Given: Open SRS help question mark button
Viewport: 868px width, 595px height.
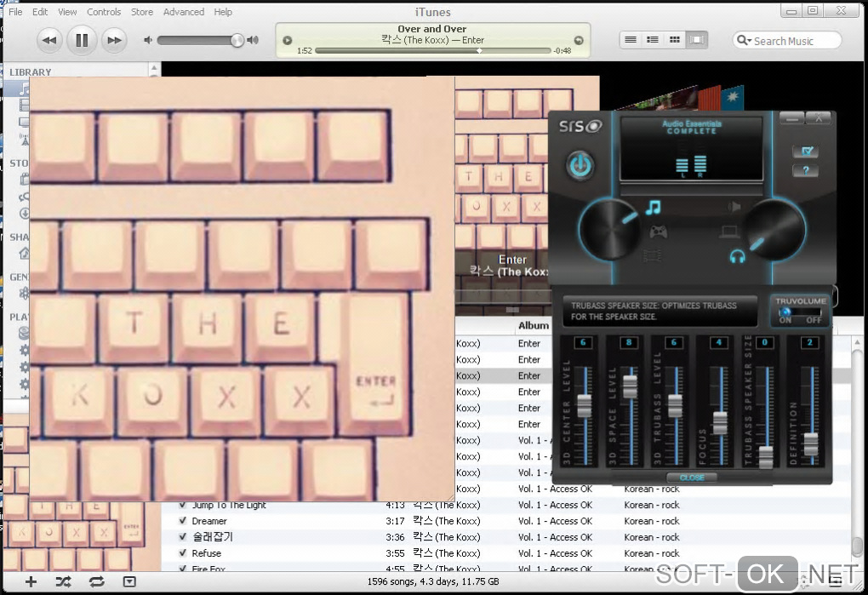Looking at the screenshot, I should (805, 171).
